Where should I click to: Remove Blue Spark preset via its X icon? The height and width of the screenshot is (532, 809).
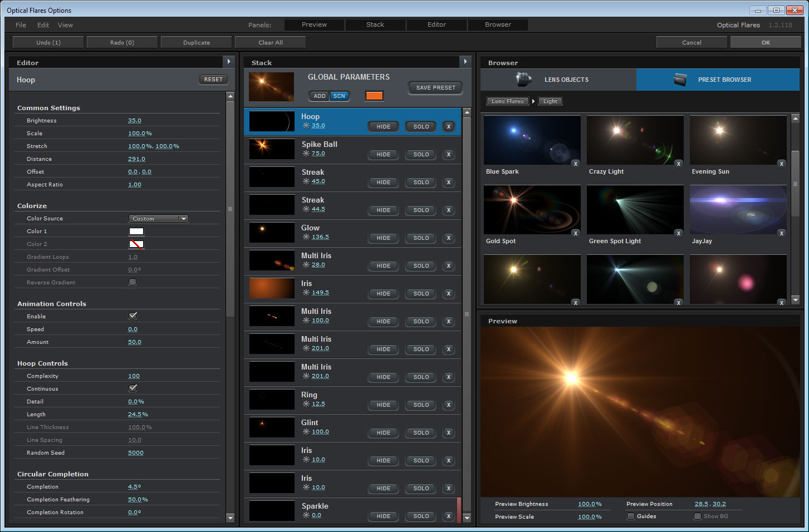(576, 164)
